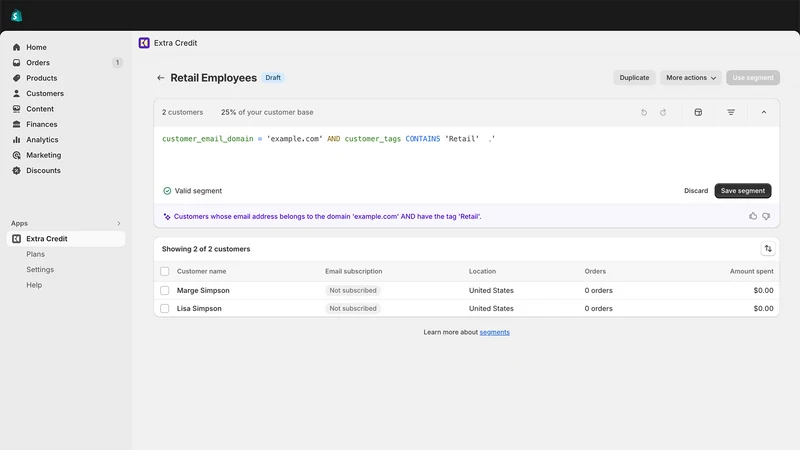This screenshot has width=800, height=450.
Task: Open Lisa Simpson customer row
Action: pyautogui.click(x=466, y=308)
